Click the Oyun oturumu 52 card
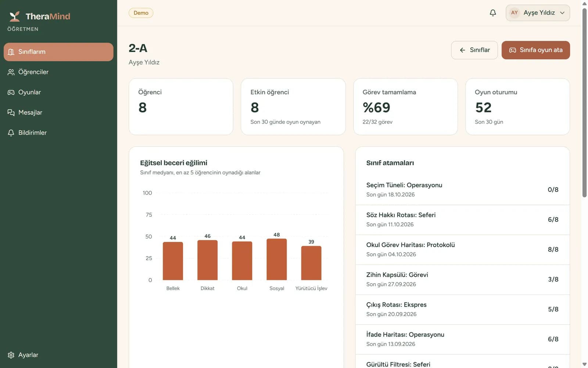This screenshot has height=368, width=588. click(x=517, y=107)
